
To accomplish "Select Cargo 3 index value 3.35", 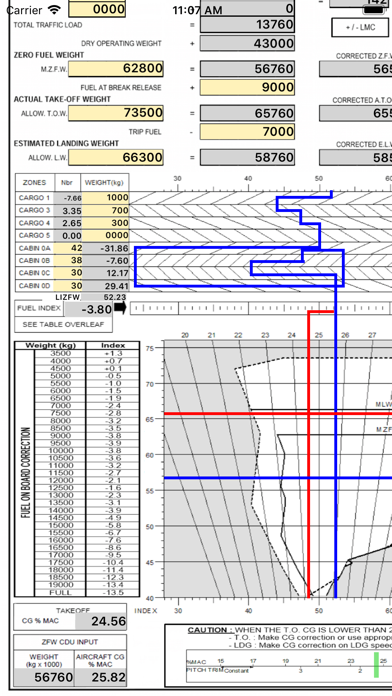I will (68, 210).
